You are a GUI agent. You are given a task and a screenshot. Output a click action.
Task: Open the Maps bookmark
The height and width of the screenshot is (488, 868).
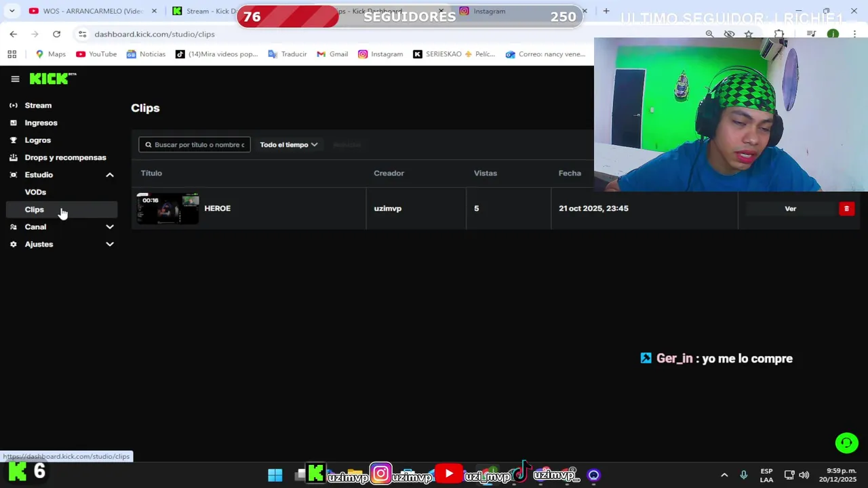(x=51, y=54)
